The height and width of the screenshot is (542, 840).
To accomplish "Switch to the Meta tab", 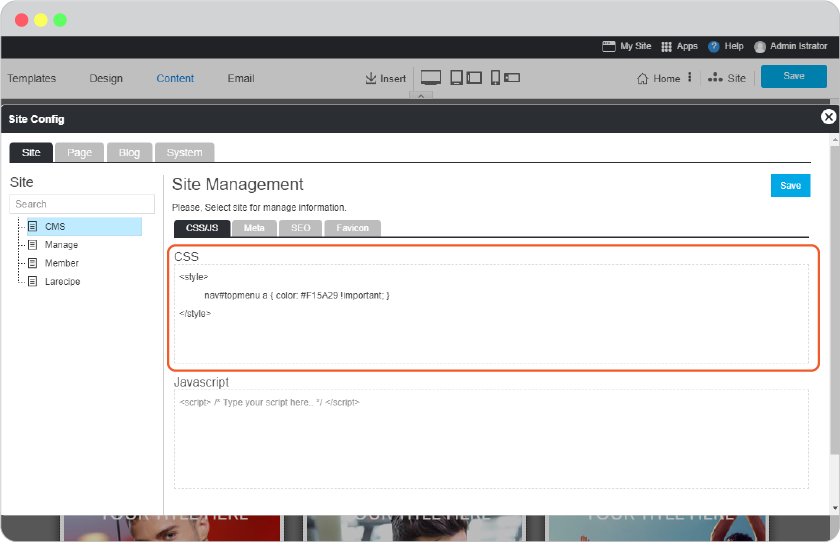I will click(254, 228).
